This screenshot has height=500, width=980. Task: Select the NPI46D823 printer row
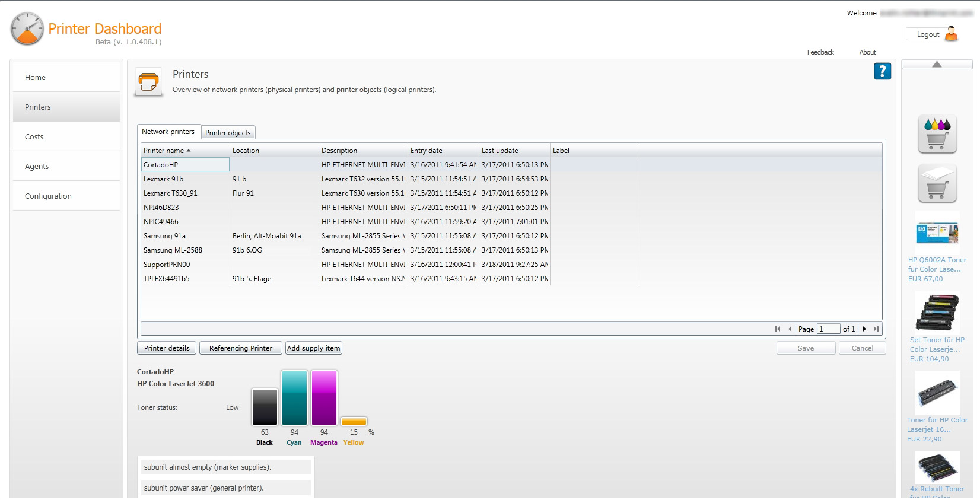point(511,208)
